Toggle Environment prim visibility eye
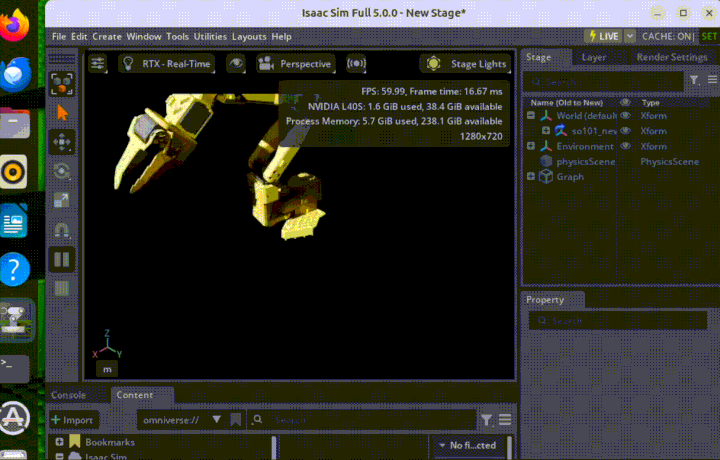 pyautogui.click(x=626, y=146)
